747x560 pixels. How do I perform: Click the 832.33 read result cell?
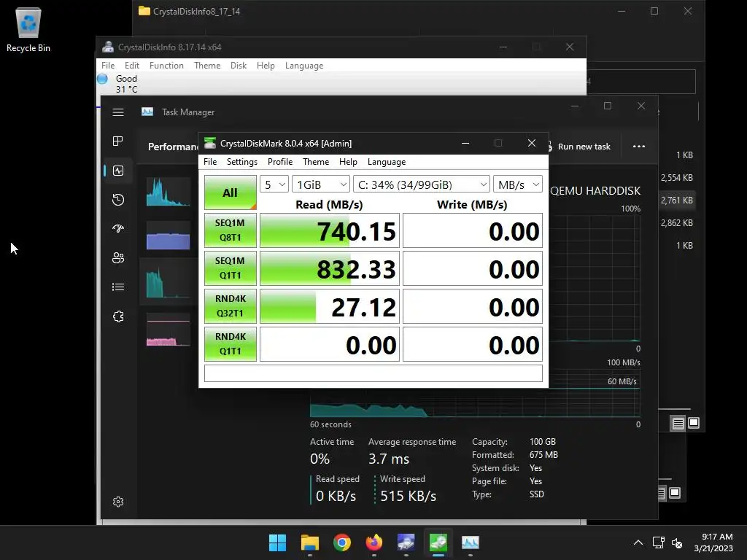tap(329, 268)
